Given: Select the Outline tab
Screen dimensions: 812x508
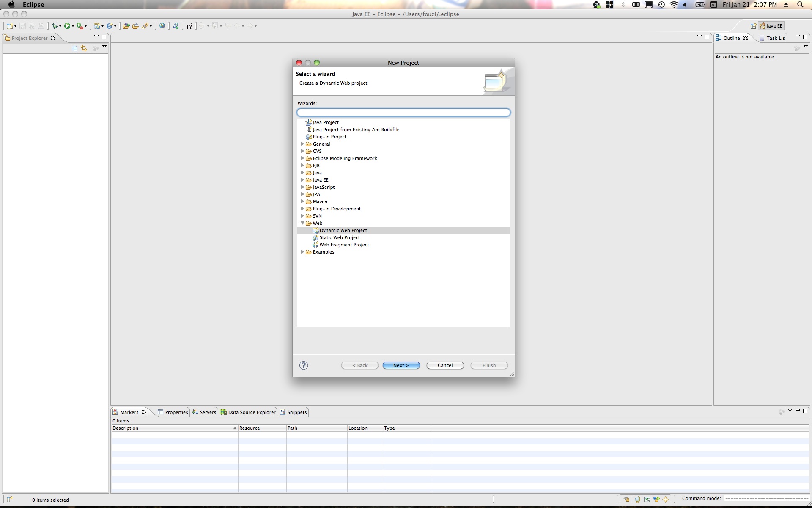Looking at the screenshot, I should [x=731, y=38].
